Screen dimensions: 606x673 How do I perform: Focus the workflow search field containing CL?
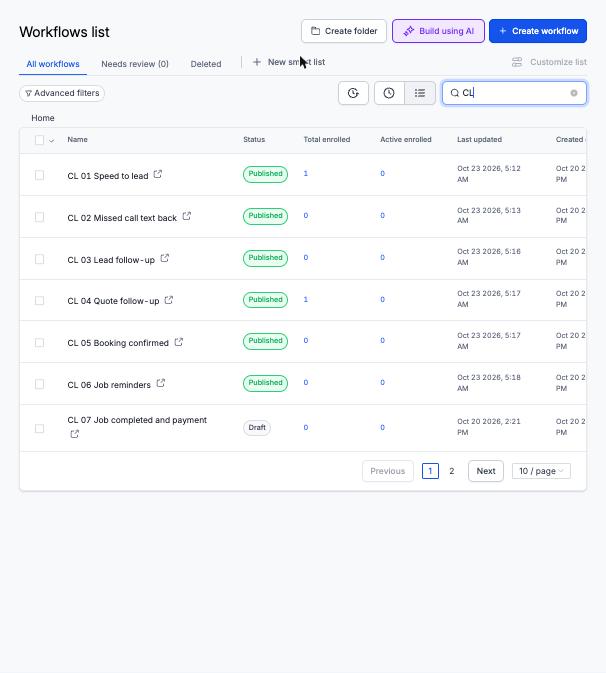(514, 93)
